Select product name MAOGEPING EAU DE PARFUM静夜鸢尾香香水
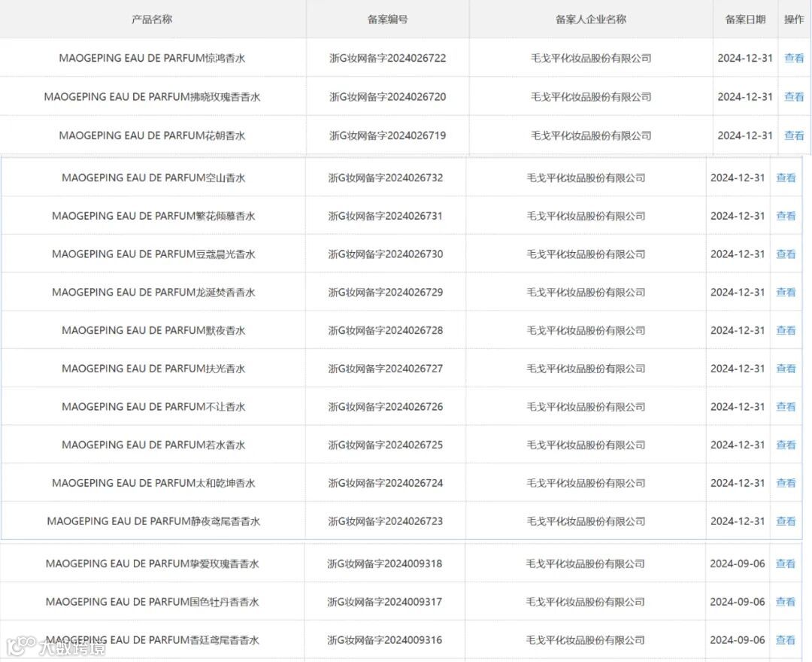Viewport: 812px width, 662px height. (x=153, y=521)
